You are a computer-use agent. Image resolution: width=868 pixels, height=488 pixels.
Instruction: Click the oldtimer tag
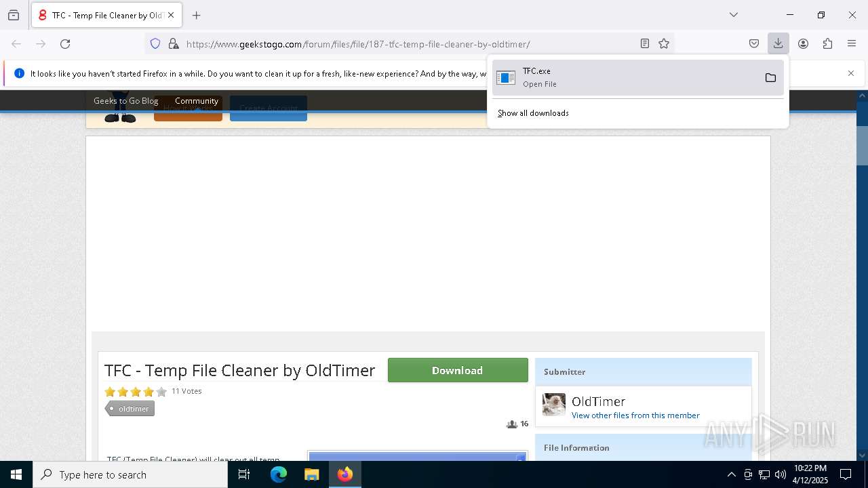pos(130,409)
